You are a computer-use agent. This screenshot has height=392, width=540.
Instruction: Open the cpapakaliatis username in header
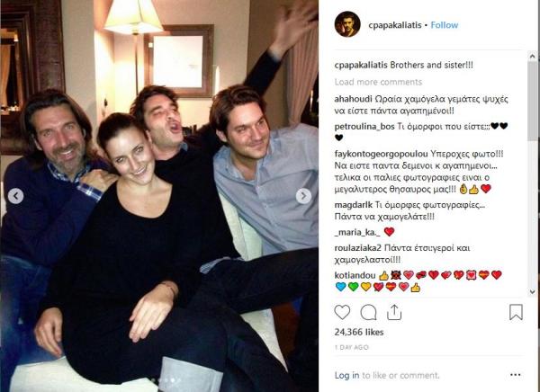click(x=395, y=25)
